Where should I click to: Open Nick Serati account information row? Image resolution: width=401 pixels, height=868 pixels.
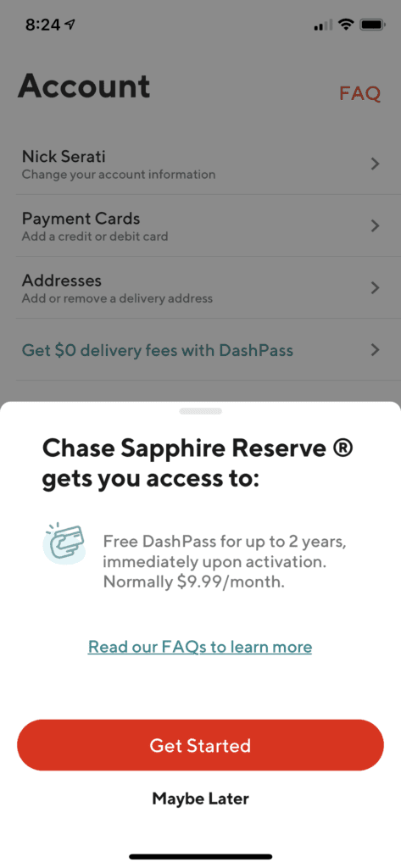[x=200, y=164]
